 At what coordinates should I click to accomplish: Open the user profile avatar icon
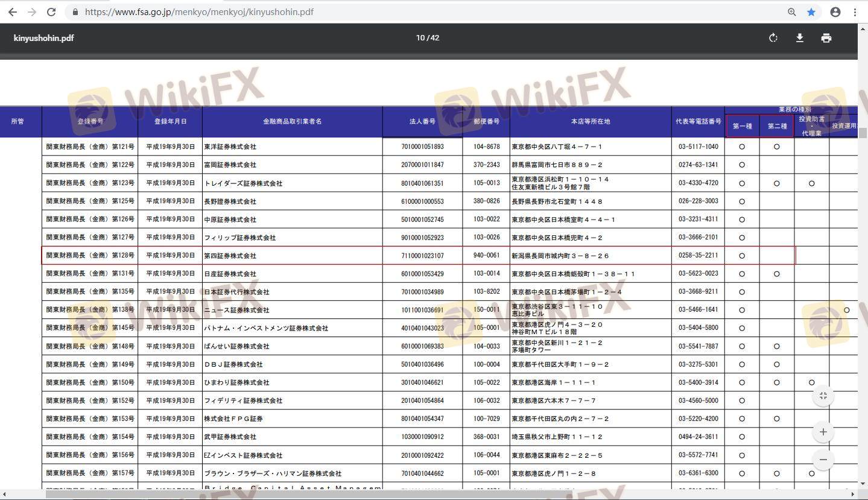click(x=835, y=12)
